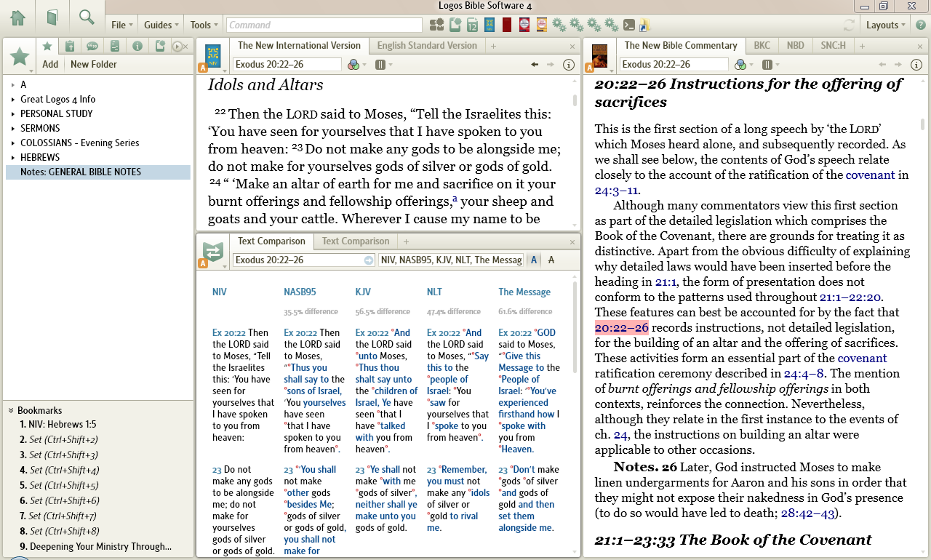Switch to the NBD tab
Screen dimensions: 931x560
[x=795, y=46]
